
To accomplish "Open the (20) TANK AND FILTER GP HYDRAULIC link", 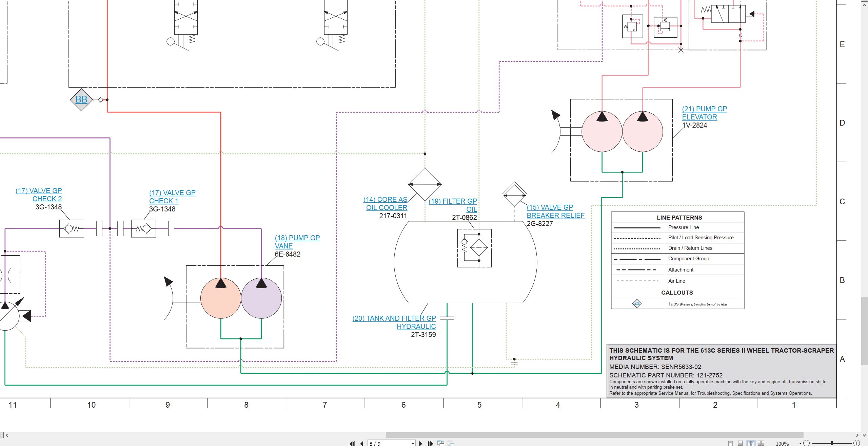I will [x=394, y=322].
